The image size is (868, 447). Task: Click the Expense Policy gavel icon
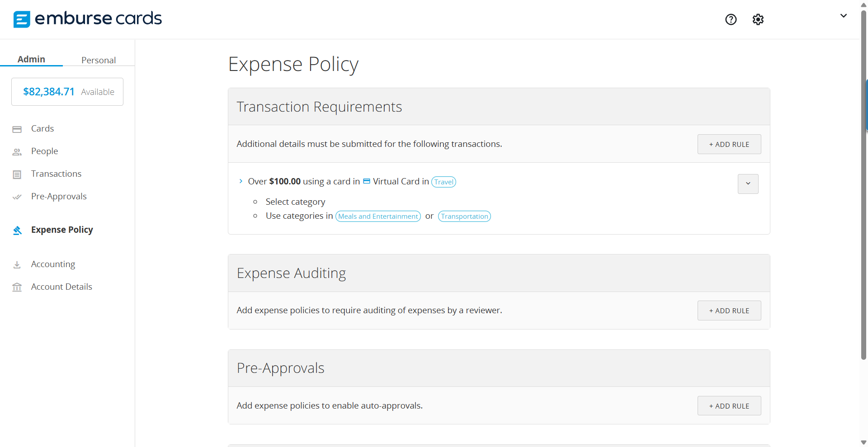(x=17, y=231)
